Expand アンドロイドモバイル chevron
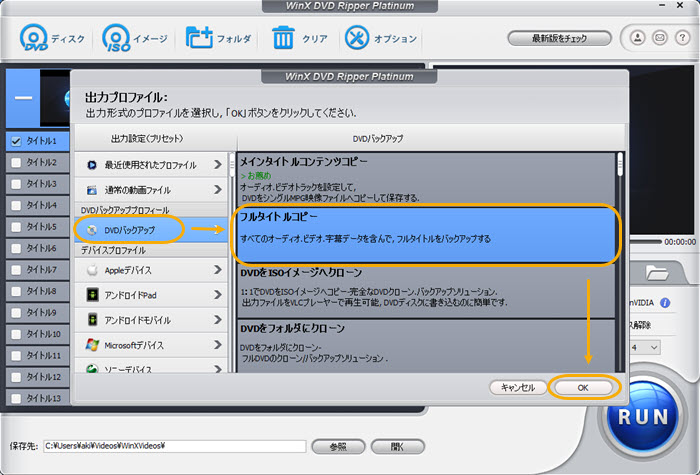700x475 pixels. coord(218,320)
